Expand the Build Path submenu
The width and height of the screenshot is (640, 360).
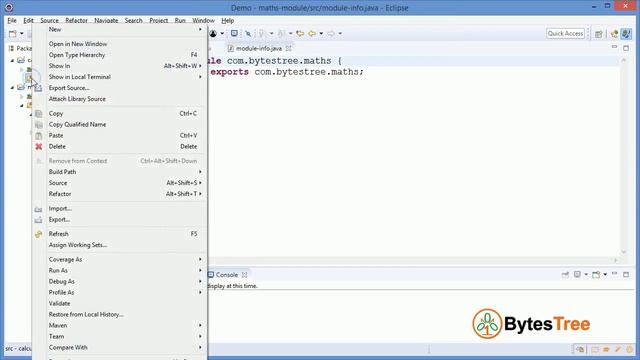(x=120, y=172)
